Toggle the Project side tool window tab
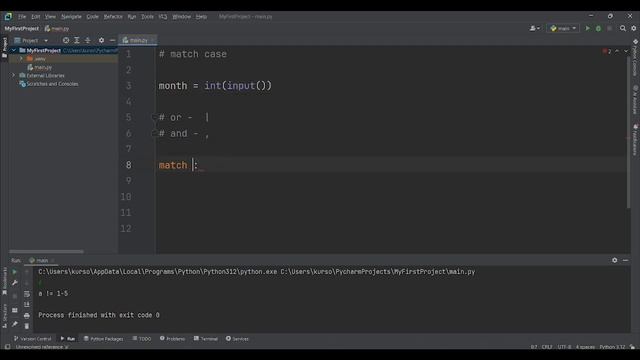640x360 pixels. click(x=4, y=47)
